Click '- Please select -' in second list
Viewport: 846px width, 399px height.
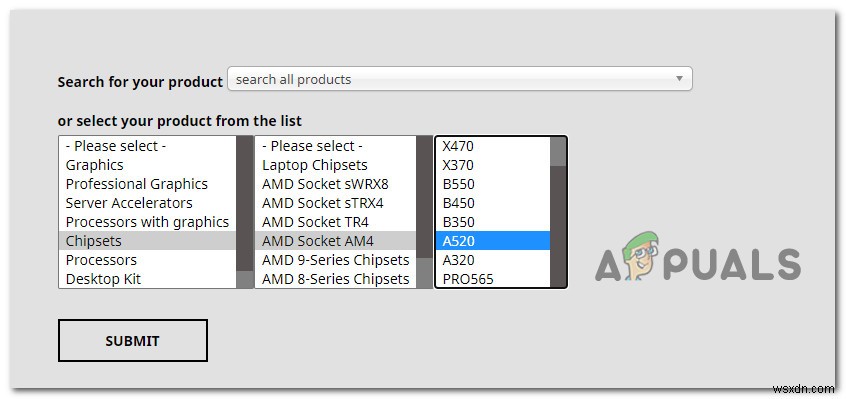[x=336, y=146]
